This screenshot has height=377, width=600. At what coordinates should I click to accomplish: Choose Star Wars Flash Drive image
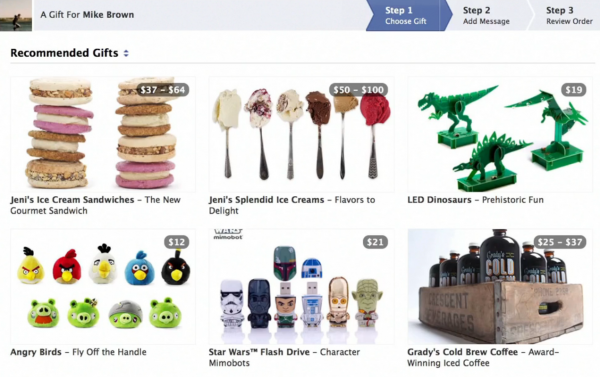[x=301, y=286]
